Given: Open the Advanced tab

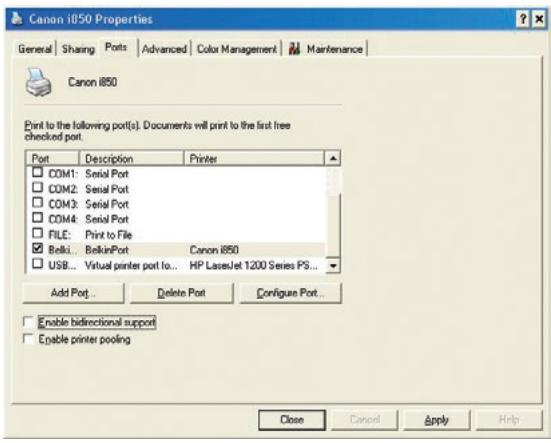Looking at the screenshot, I should point(164,49).
